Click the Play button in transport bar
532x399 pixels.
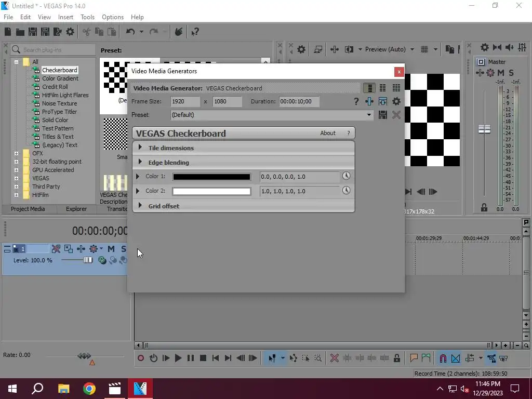[x=178, y=358]
